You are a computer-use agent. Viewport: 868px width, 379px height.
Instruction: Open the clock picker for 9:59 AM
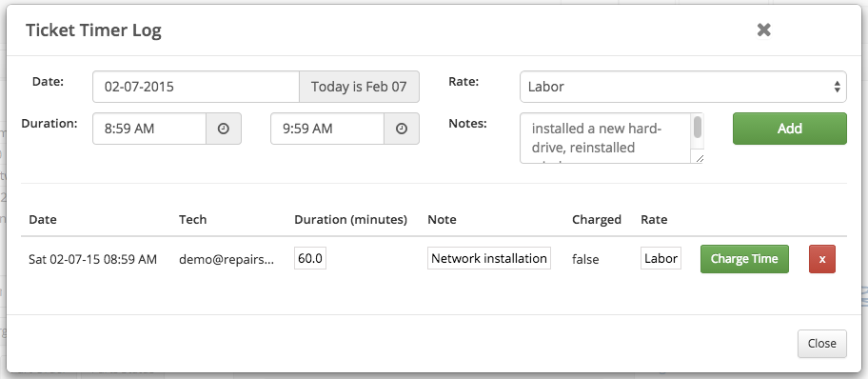click(402, 129)
